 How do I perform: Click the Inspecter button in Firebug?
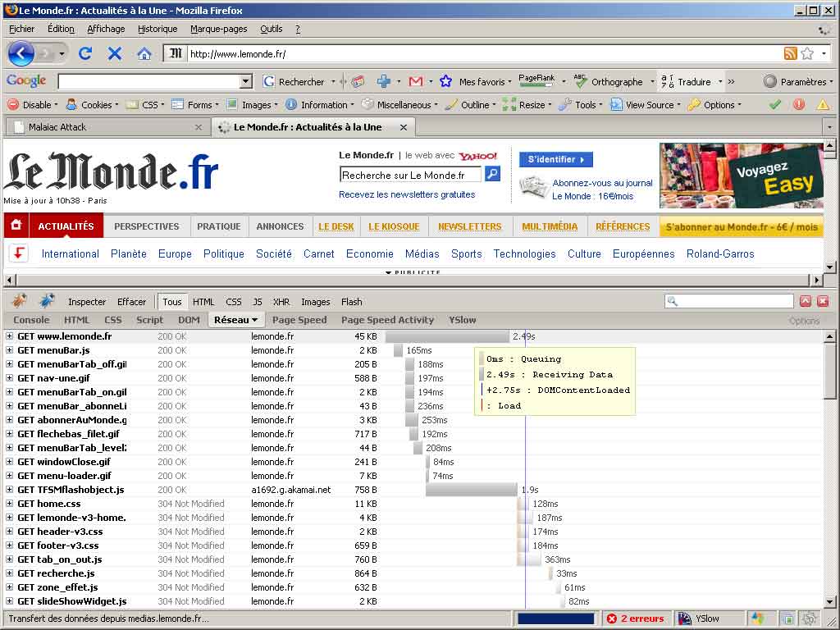click(x=87, y=302)
